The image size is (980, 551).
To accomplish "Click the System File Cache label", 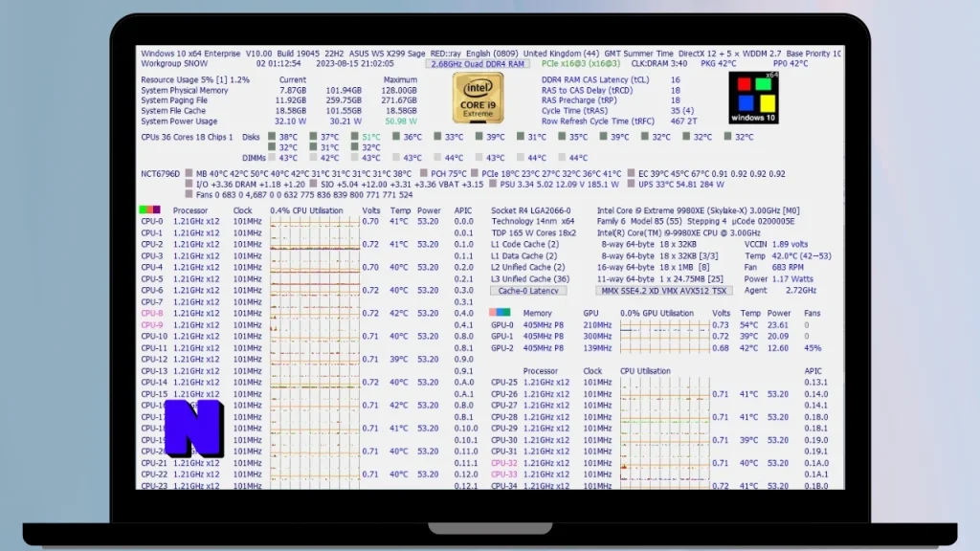I will [x=173, y=111].
